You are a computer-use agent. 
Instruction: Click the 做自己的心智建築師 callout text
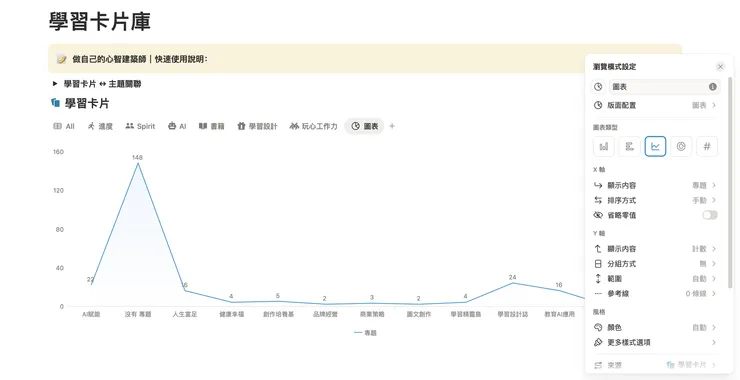point(140,59)
